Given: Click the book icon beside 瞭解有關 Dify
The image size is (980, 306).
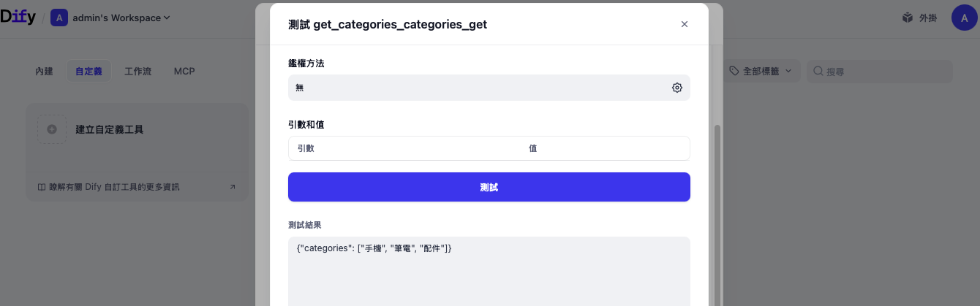Looking at the screenshot, I should [x=42, y=187].
